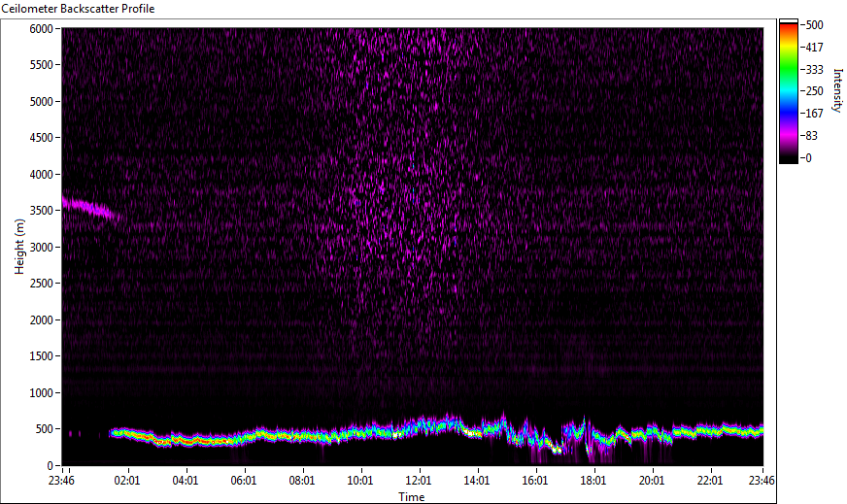Screen dimensions: 847x504
Task: Click the 10:01 time axis label
Action: 360,481
